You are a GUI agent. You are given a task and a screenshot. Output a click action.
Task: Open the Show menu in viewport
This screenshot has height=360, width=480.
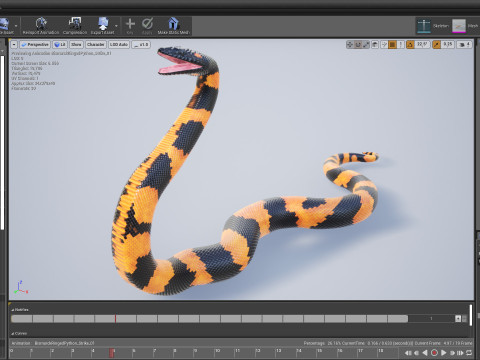point(76,44)
